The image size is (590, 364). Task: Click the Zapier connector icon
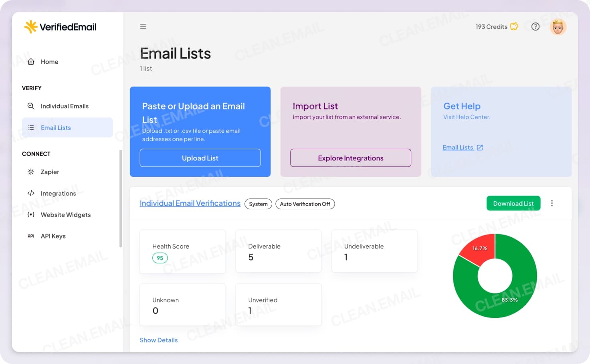[x=31, y=172]
